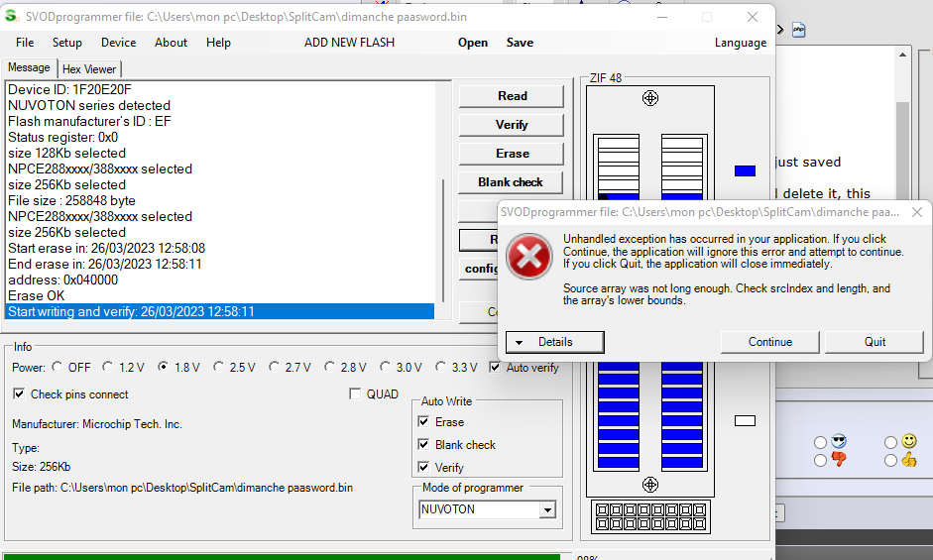Image resolution: width=933 pixels, height=560 pixels.
Task: Click the pin header connector graphic below ZIF socket
Action: (x=650, y=517)
